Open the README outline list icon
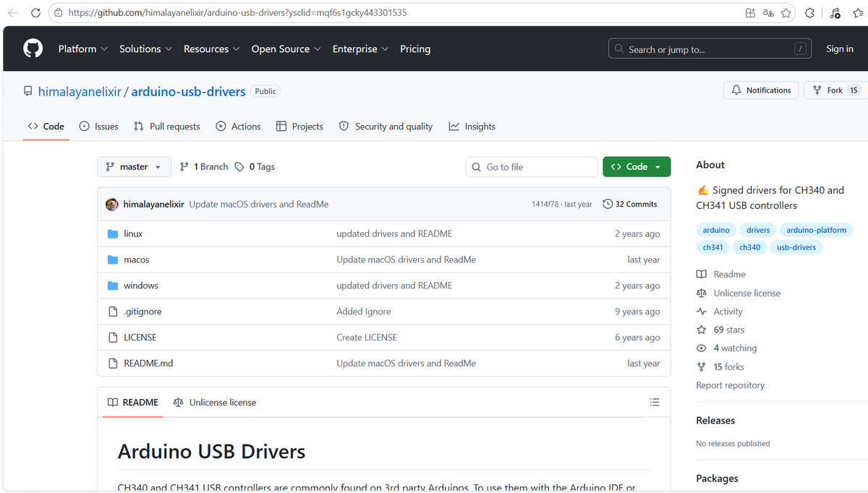This screenshot has height=493, width=868. pos(655,402)
